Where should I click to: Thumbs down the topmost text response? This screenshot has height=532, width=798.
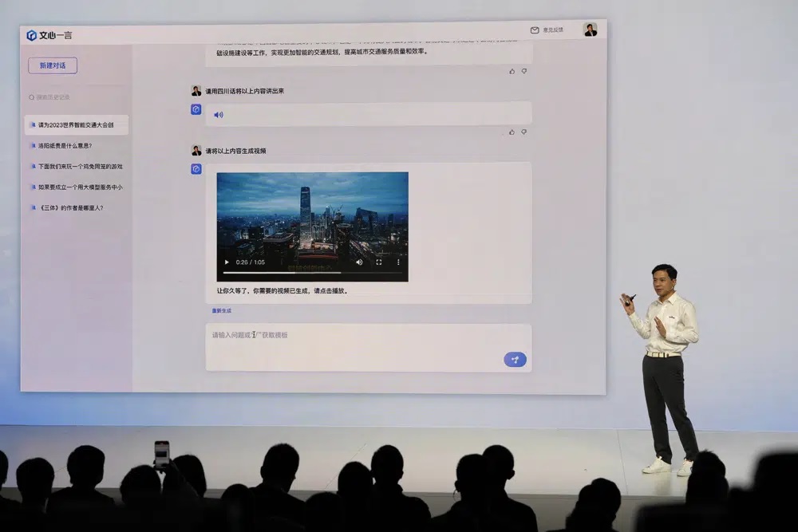[x=524, y=71]
